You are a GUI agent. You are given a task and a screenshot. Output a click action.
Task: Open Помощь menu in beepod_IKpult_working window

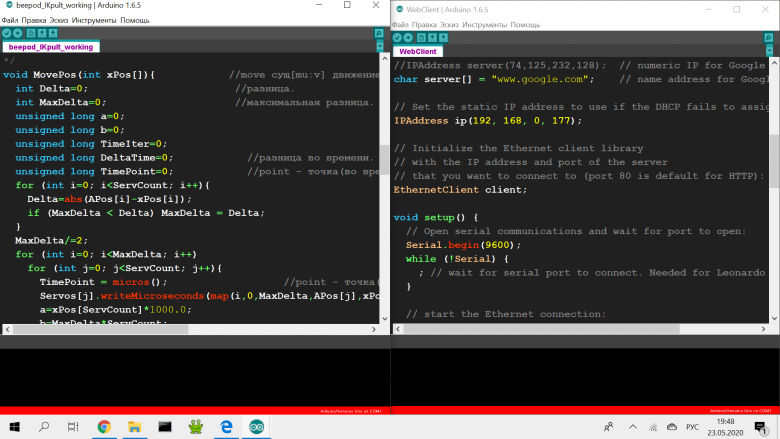135,20
